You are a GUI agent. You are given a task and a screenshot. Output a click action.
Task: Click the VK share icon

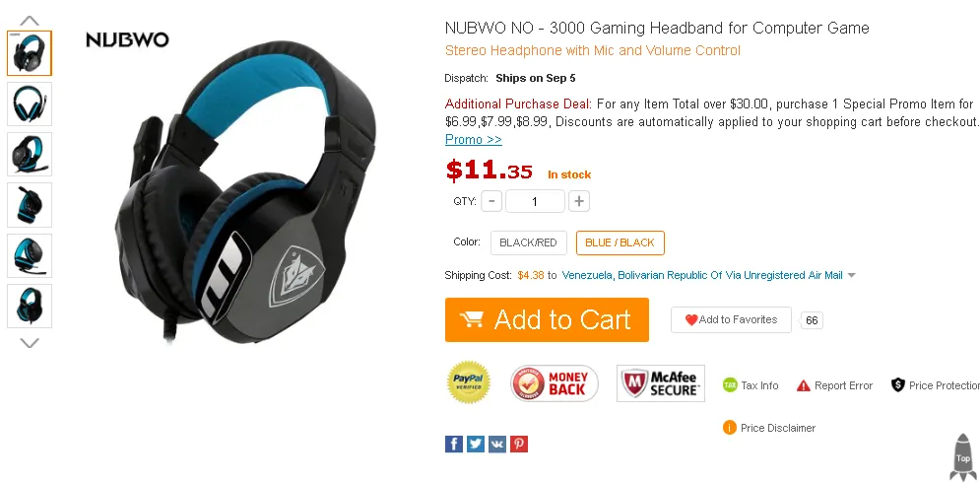pos(496,445)
